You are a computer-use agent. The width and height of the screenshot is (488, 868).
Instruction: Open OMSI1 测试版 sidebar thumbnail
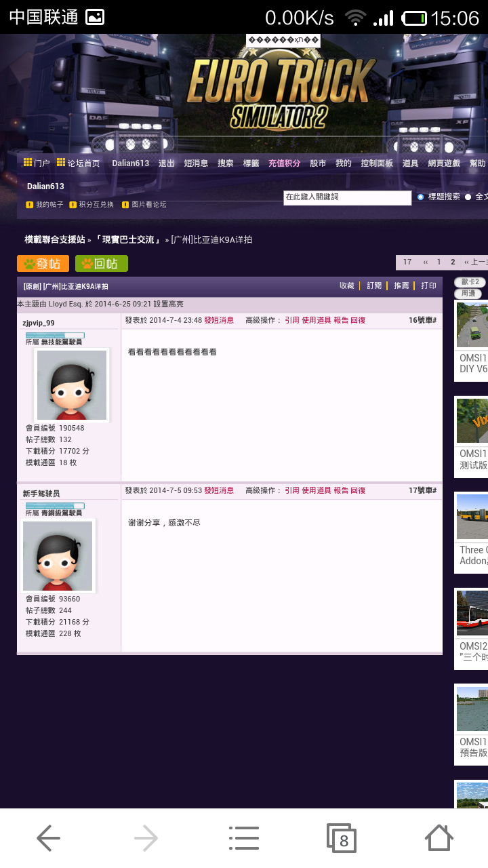tap(472, 420)
